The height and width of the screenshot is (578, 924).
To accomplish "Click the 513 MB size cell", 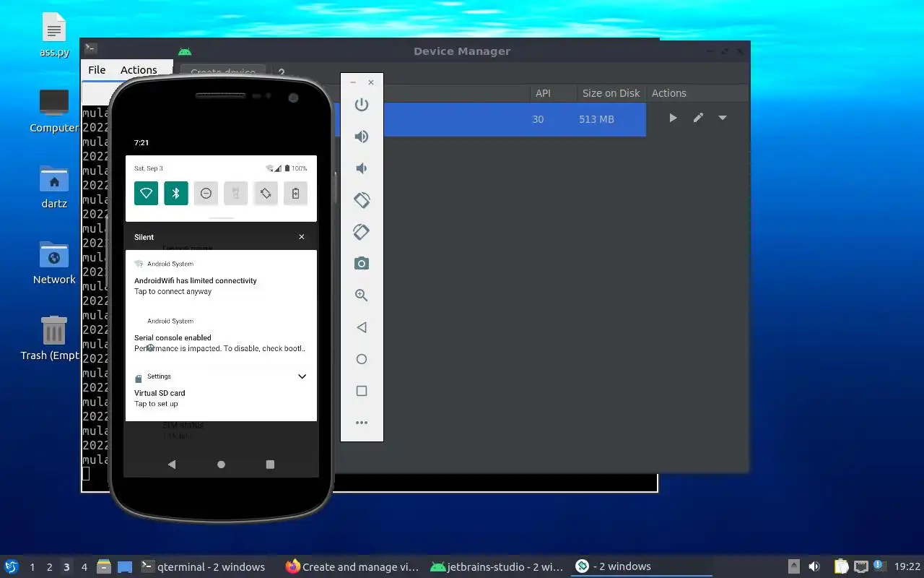I will (x=596, y=119).
